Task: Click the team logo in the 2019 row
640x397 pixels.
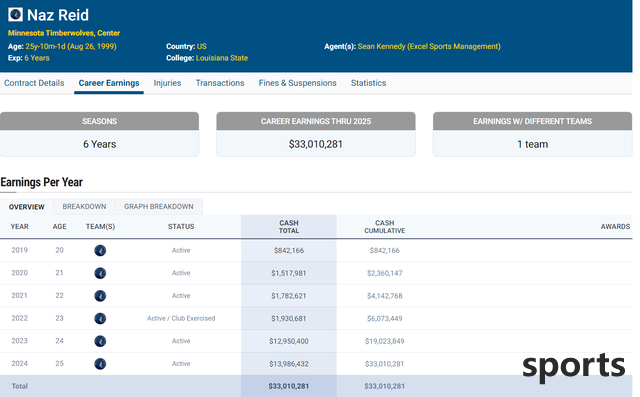Action: pyautogui.click(x=100, y=251)
